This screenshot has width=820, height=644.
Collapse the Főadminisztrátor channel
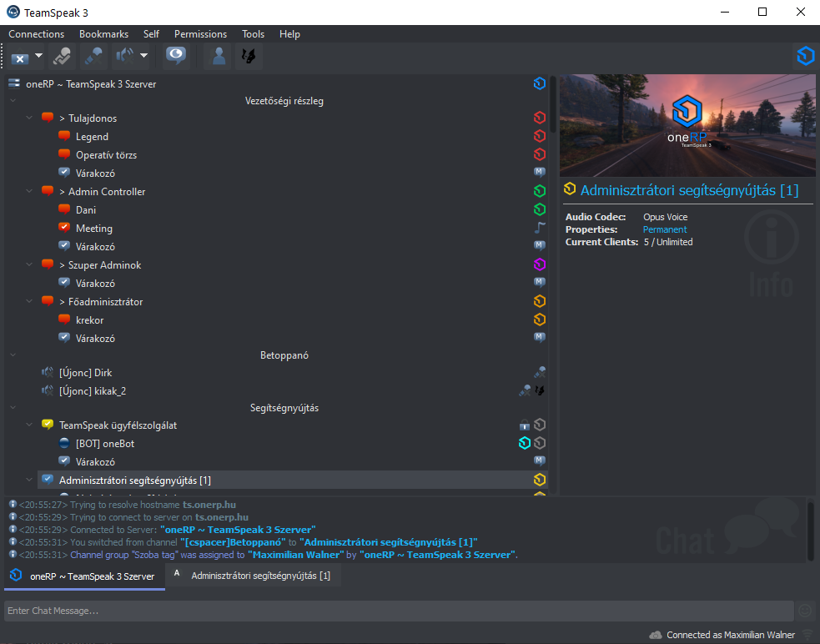coord(29,301)
